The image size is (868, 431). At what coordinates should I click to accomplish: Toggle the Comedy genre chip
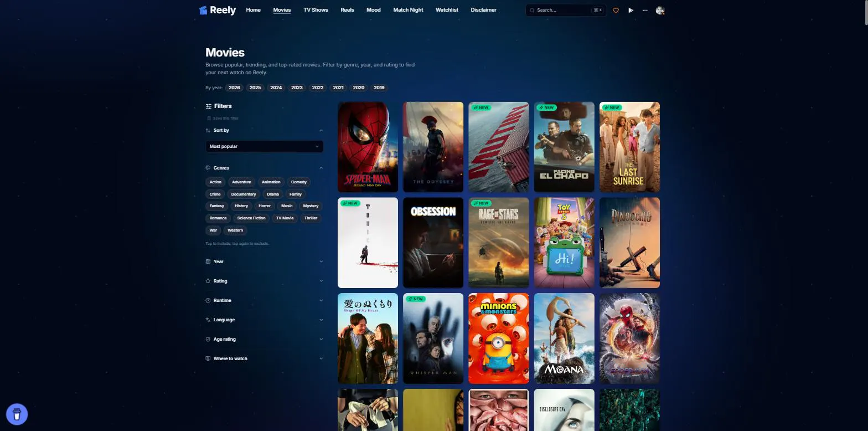pyautogui.click(x=299, y=182)
